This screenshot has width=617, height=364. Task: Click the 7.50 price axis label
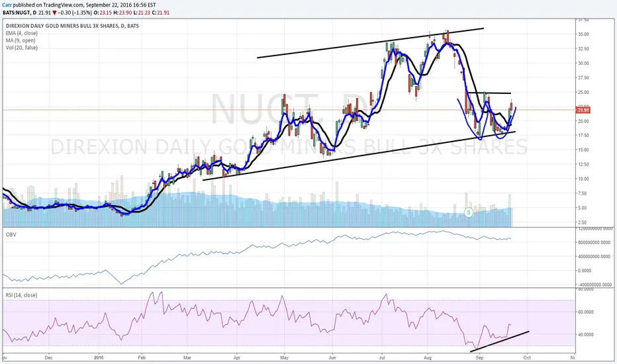point(583,194)
